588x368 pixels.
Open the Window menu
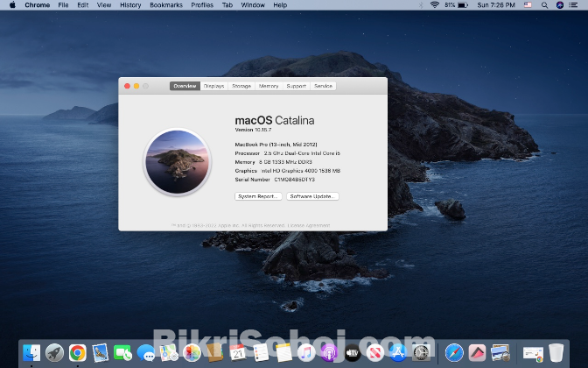coord(253,5)
